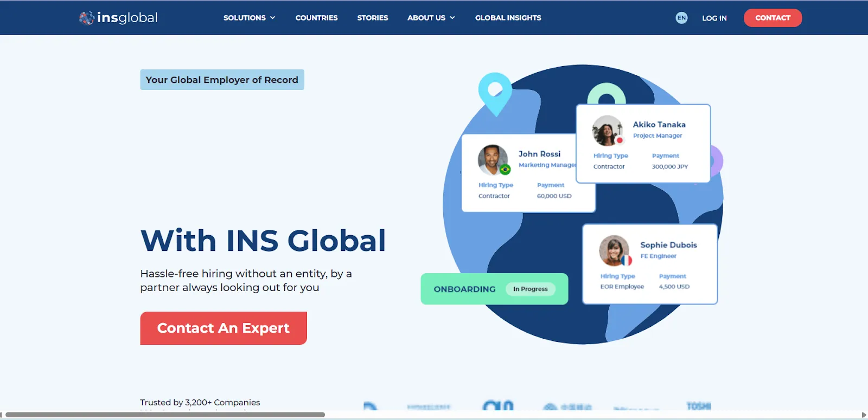Viewport: 868px width, 420px height.
Task: Click the John Rossi name text
Action: point(539,154)
